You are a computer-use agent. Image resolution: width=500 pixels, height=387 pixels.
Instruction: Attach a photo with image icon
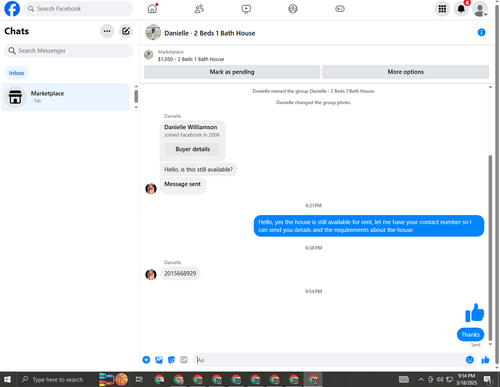point(159,360)
